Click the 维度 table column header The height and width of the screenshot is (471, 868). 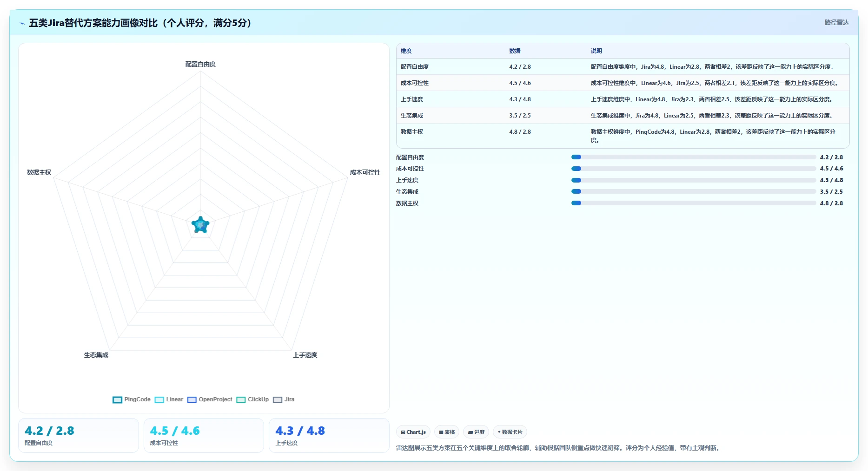pyautogui.click(x=406, y=51)
